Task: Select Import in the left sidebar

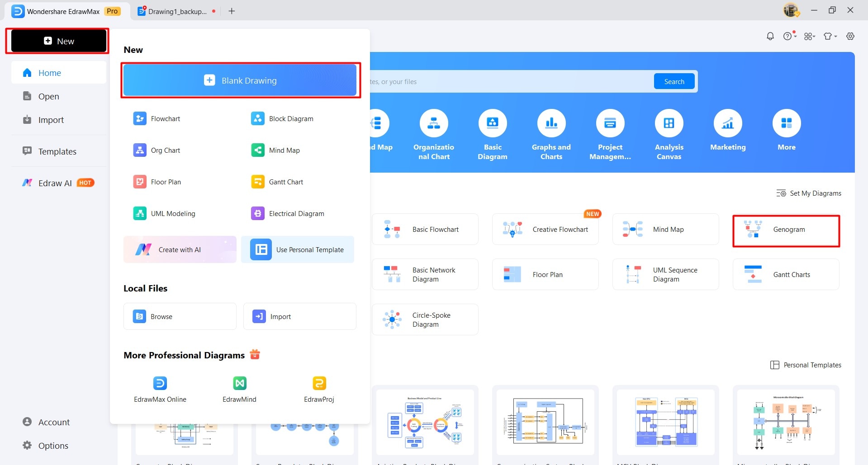Action: (59, 120)
